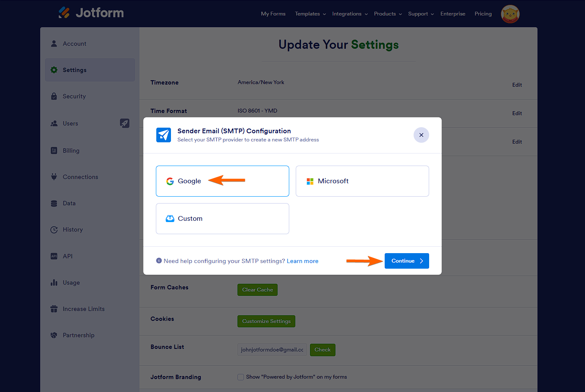Open Pricing page
This screenshot has height=392, width=585.
click(x=483, y=14)
